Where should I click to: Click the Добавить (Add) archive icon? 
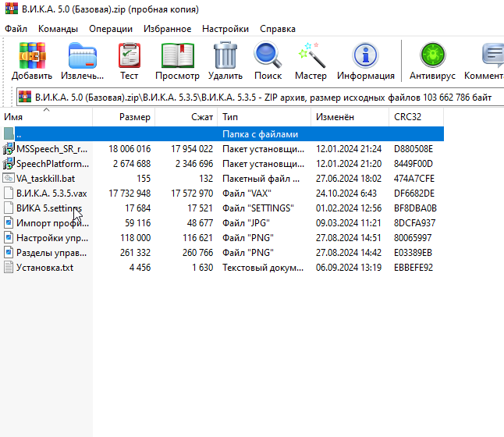point(32,55)
